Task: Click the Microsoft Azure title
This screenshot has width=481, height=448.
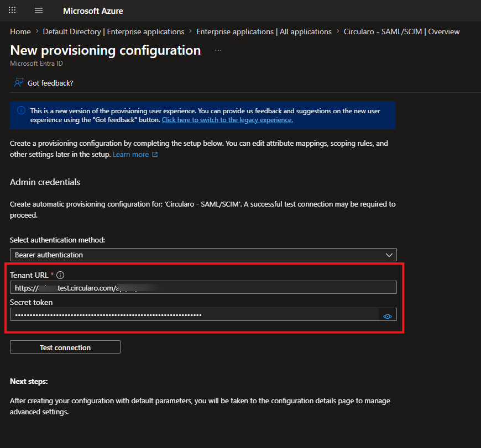Action: point(93,11)
